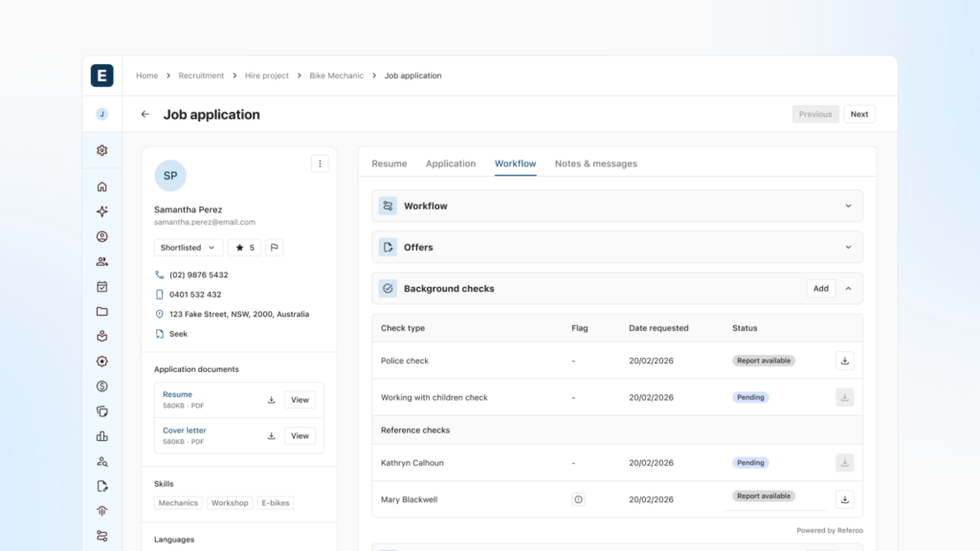Image resolution: width=980 pixels, height=551 pixels.
Task: Open bar chart icon in sidebar
Action: [101, 436]
